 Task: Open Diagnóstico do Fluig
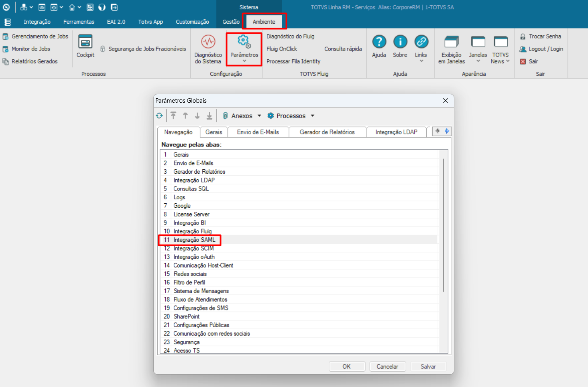point(291,36)
